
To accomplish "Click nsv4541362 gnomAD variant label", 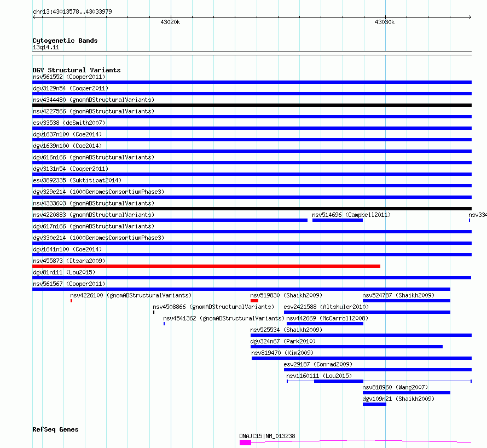I will (x=224, y=318).
